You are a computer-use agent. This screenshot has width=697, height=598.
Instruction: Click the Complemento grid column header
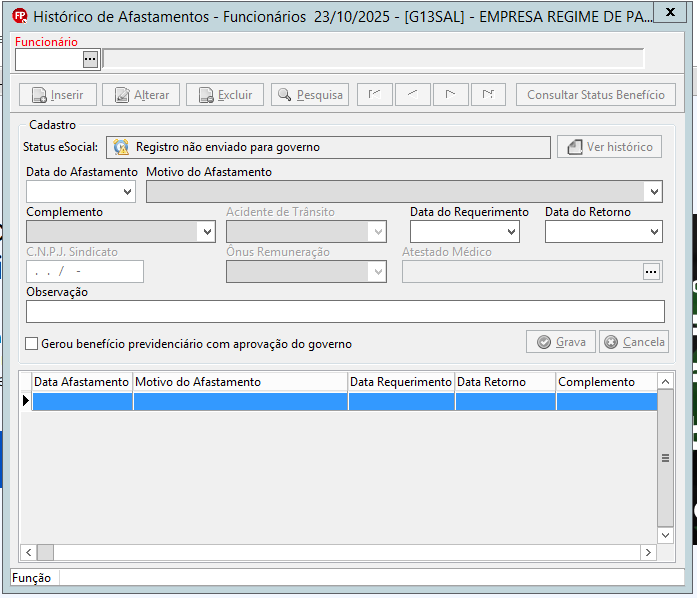click(x=607, y=382)
